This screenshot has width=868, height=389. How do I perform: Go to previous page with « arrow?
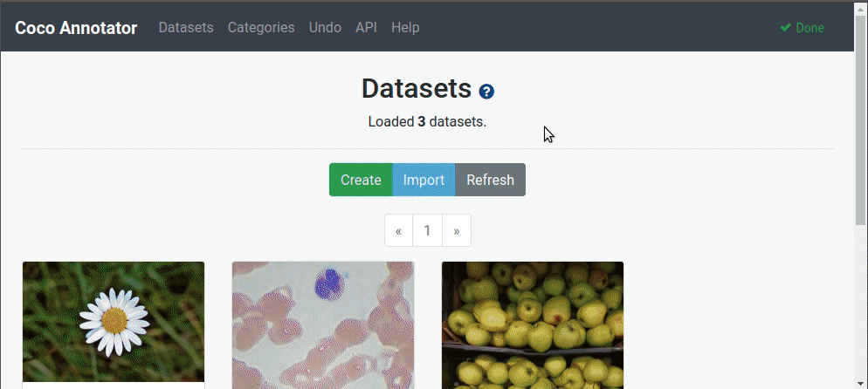click(398, 231)
